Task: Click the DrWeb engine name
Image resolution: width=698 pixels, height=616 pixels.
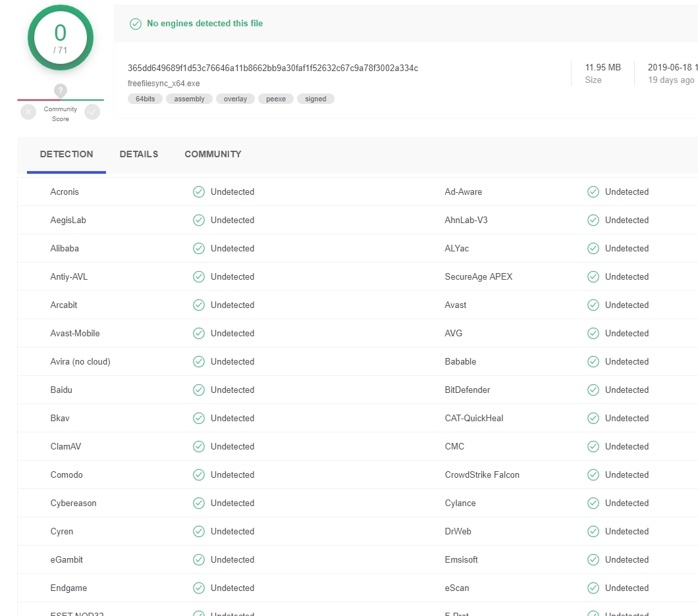Action: tap(458, 532)
